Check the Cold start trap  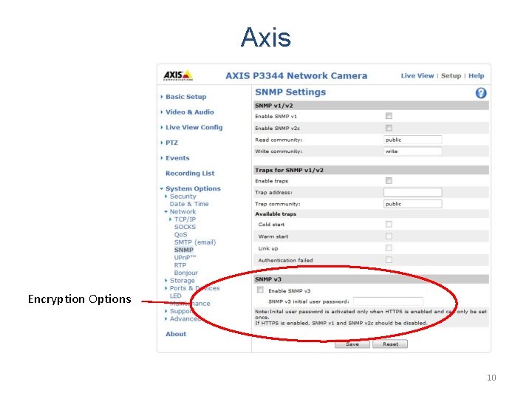[389, 225]
